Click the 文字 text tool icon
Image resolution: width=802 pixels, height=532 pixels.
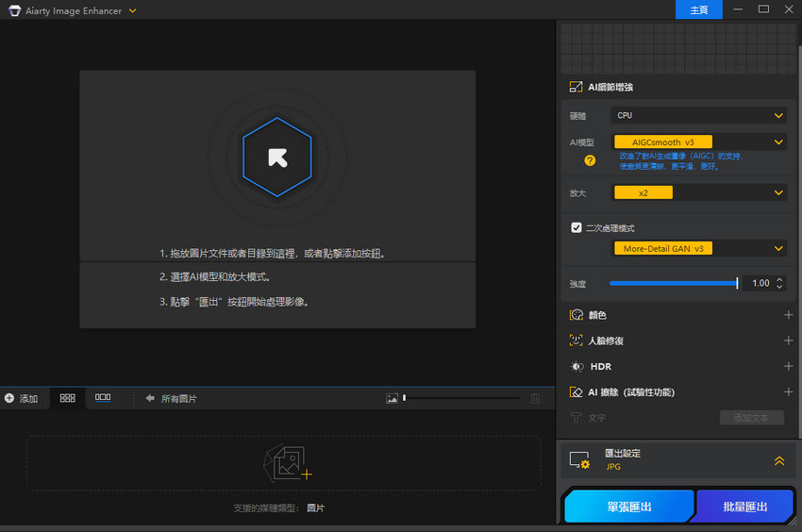[x=576, y=418]
